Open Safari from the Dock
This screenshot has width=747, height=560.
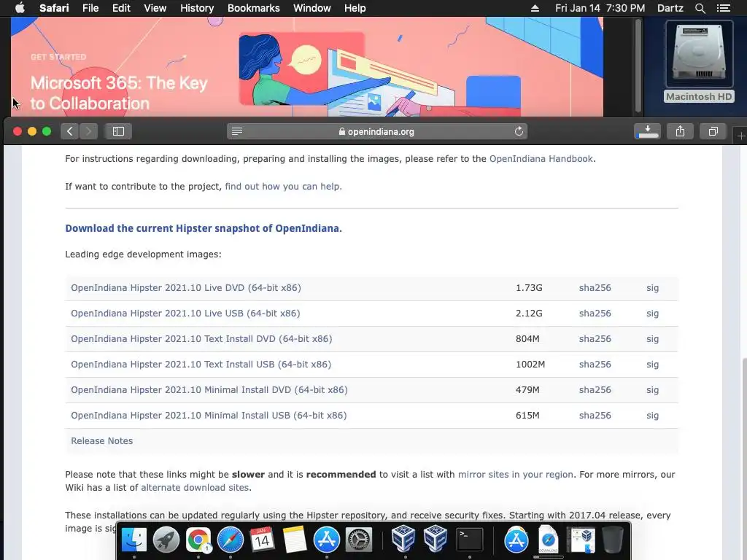[231, 540]
